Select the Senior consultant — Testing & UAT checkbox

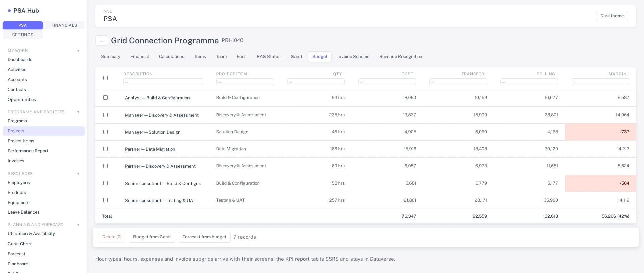pos(105,200)
